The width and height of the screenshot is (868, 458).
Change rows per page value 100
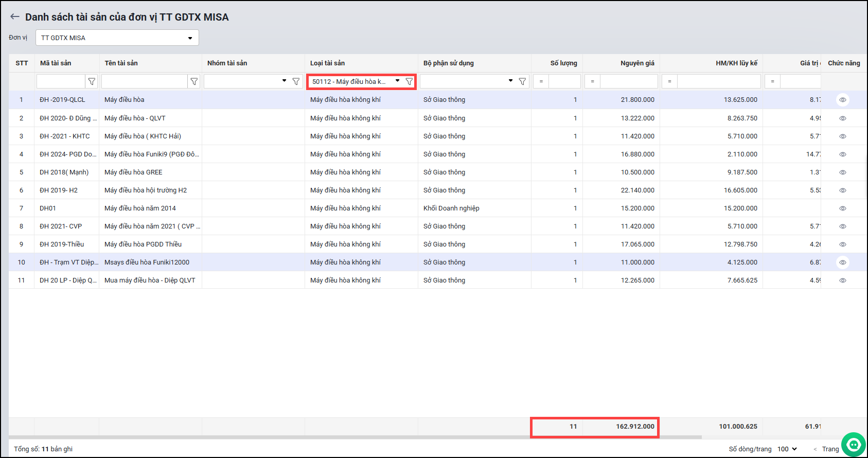[x=787, y=449]
